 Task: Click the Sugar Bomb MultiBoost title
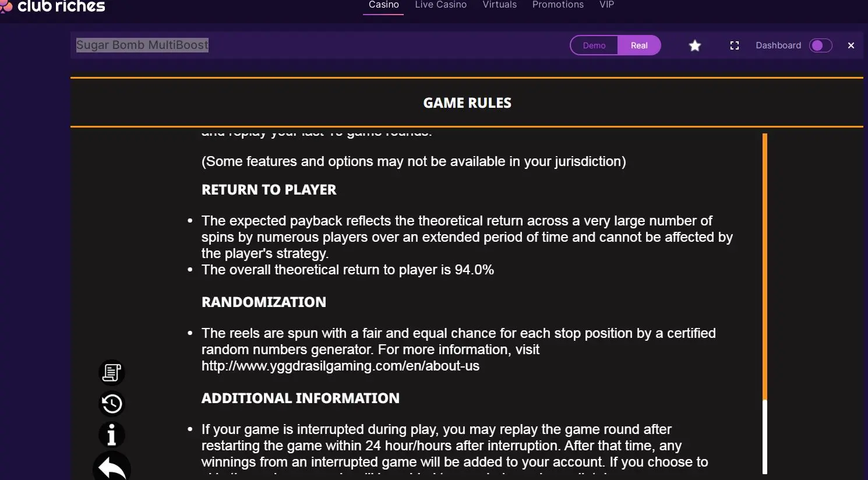pos(142,45)
